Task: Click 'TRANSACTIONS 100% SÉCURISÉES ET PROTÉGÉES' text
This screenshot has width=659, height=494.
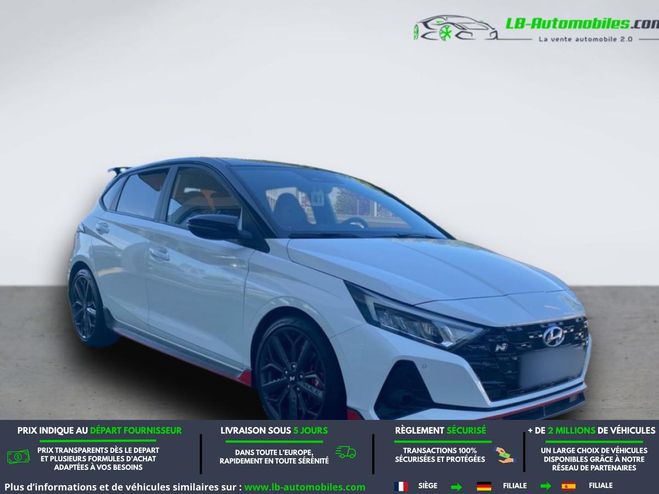Action: [x=440, y=455]
